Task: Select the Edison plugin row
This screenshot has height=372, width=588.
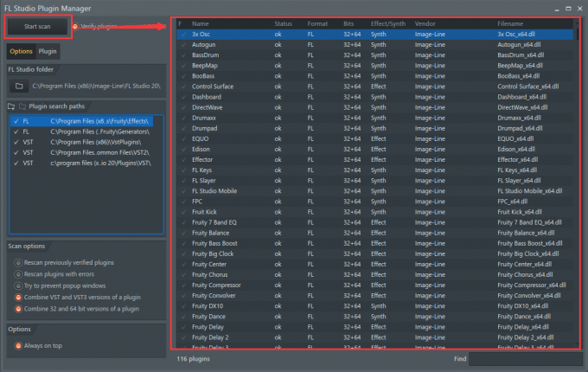Action: [x=375, y=150]
